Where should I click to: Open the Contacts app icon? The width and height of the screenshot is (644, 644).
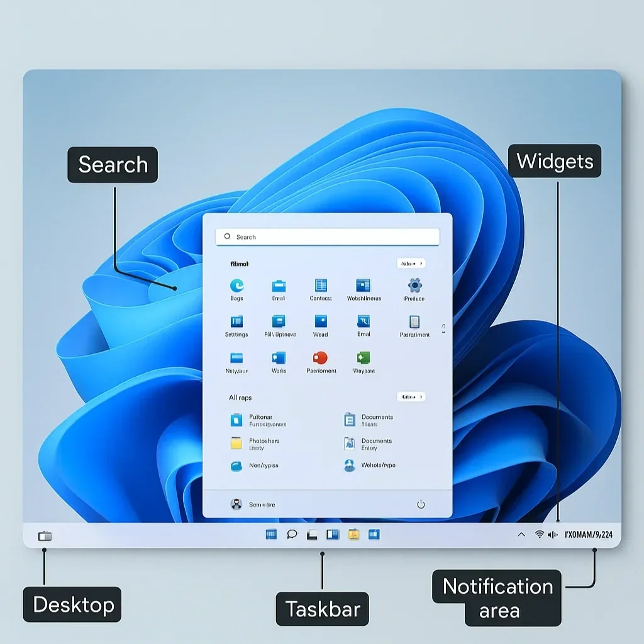pyautogui.click(x=321, y=285)
